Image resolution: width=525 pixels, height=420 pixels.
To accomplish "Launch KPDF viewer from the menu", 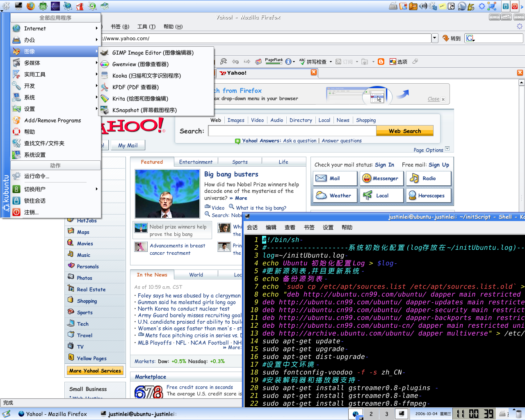I will [156, 87].
